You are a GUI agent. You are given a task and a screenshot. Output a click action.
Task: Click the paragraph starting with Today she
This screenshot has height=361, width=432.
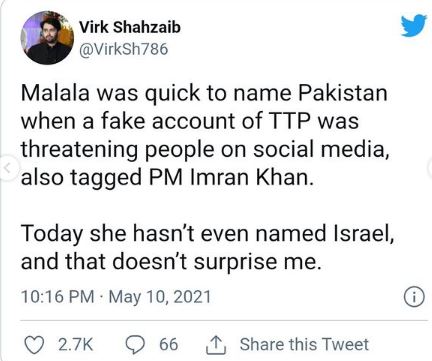207,247
